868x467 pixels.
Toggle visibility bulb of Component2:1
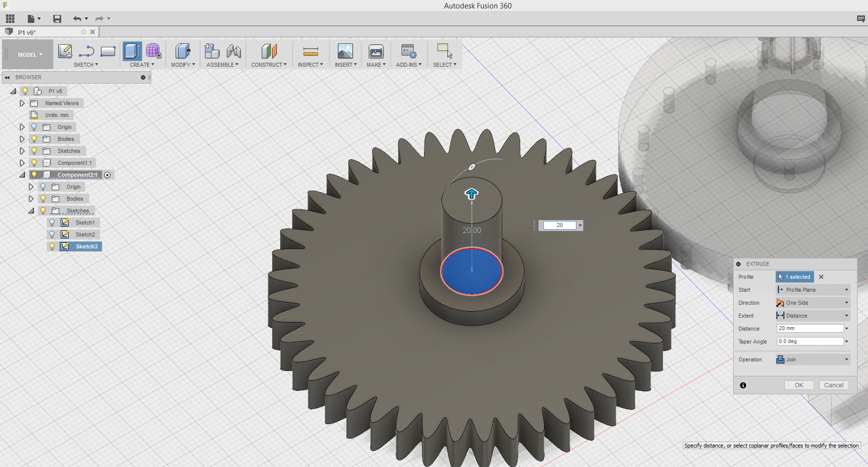[x=34, y=175]
